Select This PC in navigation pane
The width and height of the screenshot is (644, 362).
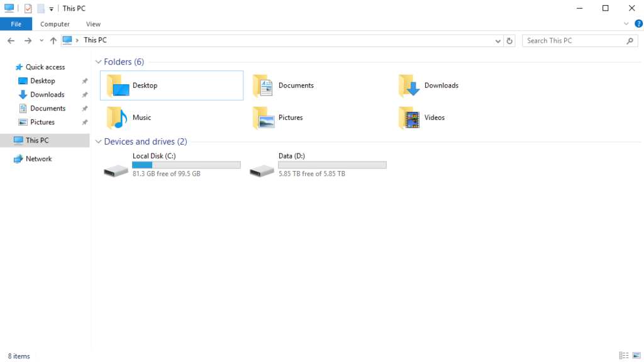point(45,140)
